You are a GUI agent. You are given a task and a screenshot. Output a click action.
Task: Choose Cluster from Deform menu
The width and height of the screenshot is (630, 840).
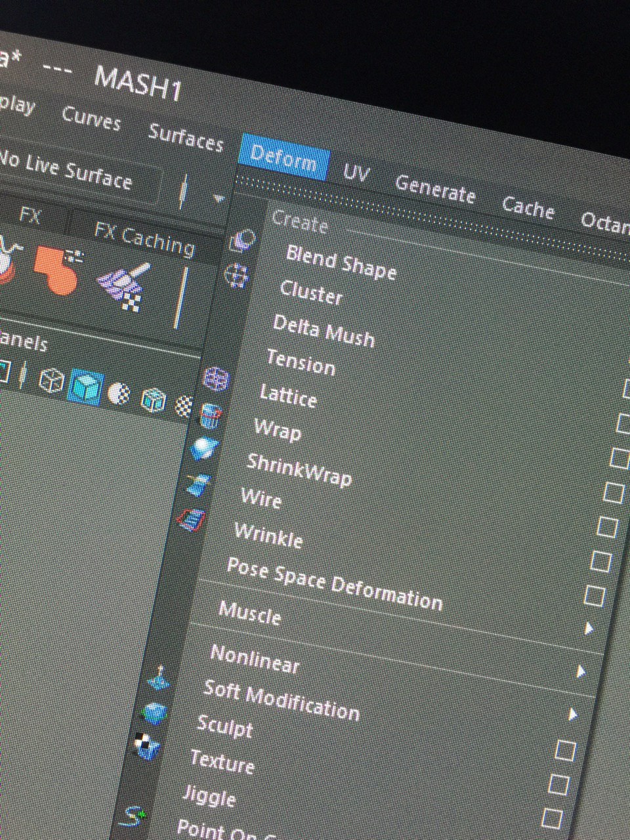pyautogui.click(x=311, y=292)
